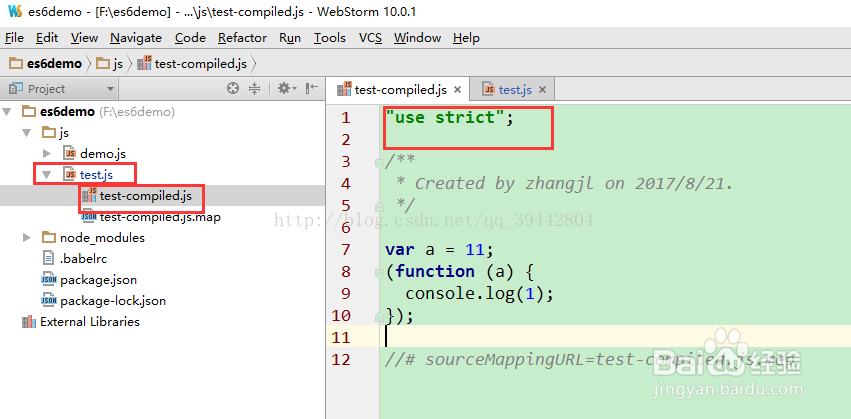
Task: Click test-compiled.js breadcrumb in navigation bar
Action: 192,64
